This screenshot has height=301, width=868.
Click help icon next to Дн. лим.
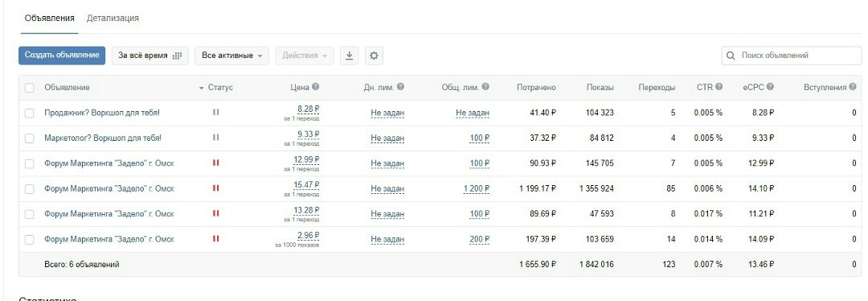[400, 87]
